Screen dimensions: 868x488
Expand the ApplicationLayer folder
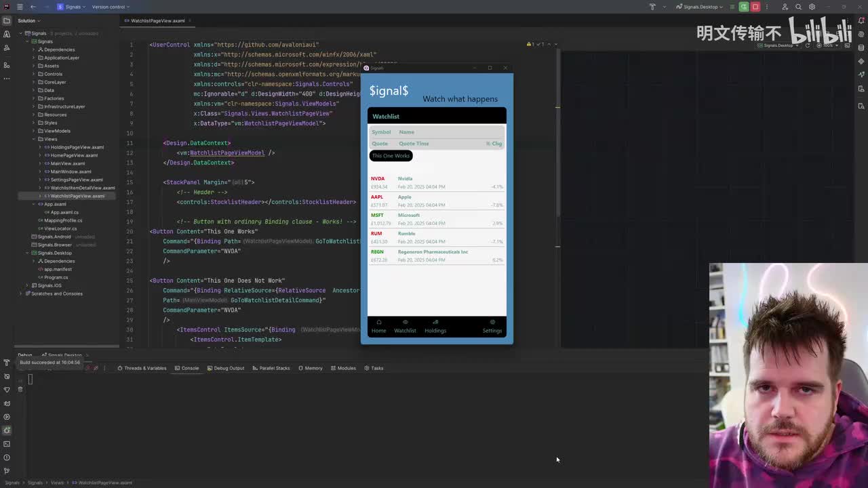[x=33, y=58]
